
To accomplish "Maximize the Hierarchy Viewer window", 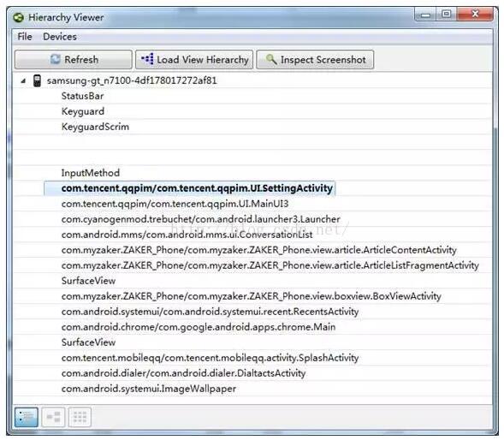I will pos(446,15).
